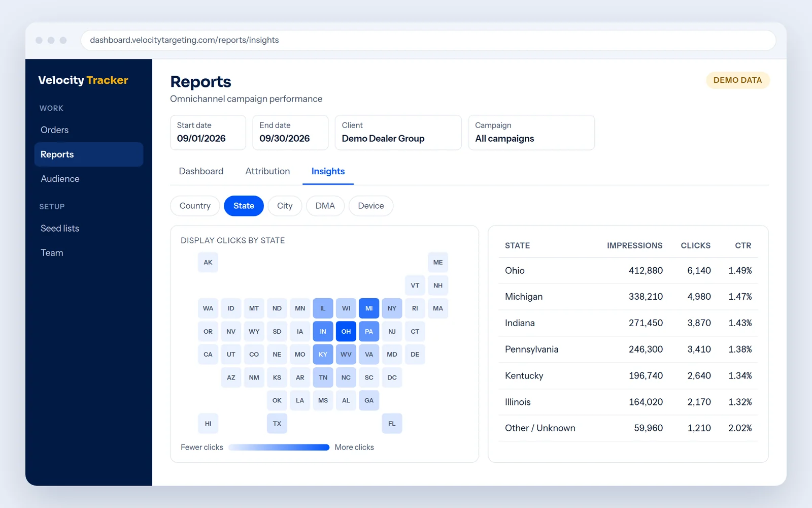Choose the Country filter pill
The width and height of the screenshot is (812, 508).
point(195,206)
